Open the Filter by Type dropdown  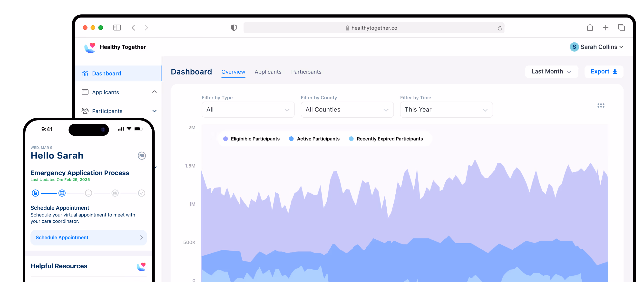point(248,110)
